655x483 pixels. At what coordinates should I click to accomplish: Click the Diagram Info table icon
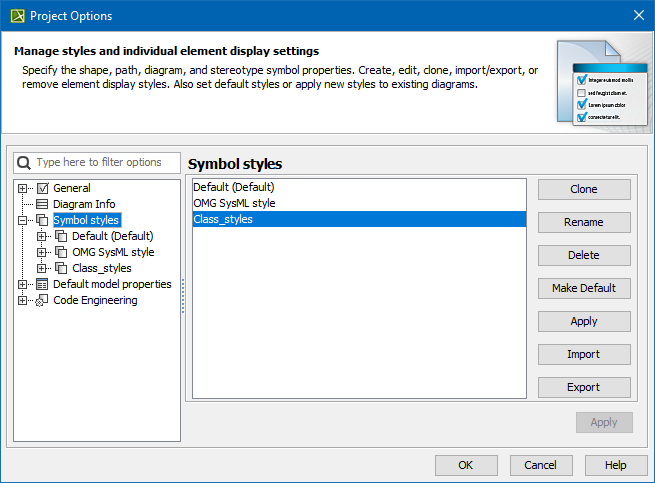click(43, 204)
